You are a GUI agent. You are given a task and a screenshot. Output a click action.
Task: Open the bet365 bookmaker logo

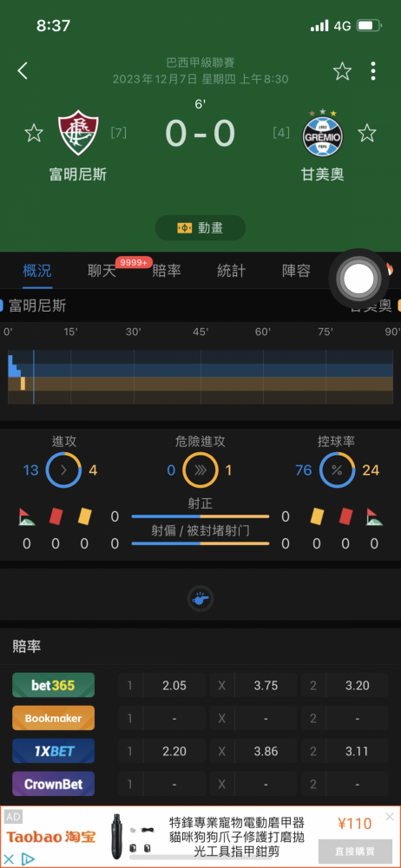point(53,686)
